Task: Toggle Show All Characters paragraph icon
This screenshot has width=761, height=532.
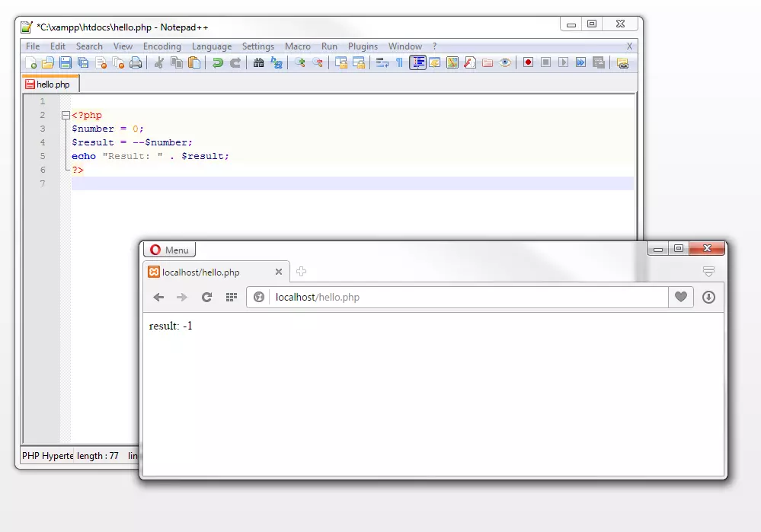Action: [x=399, y=62]
